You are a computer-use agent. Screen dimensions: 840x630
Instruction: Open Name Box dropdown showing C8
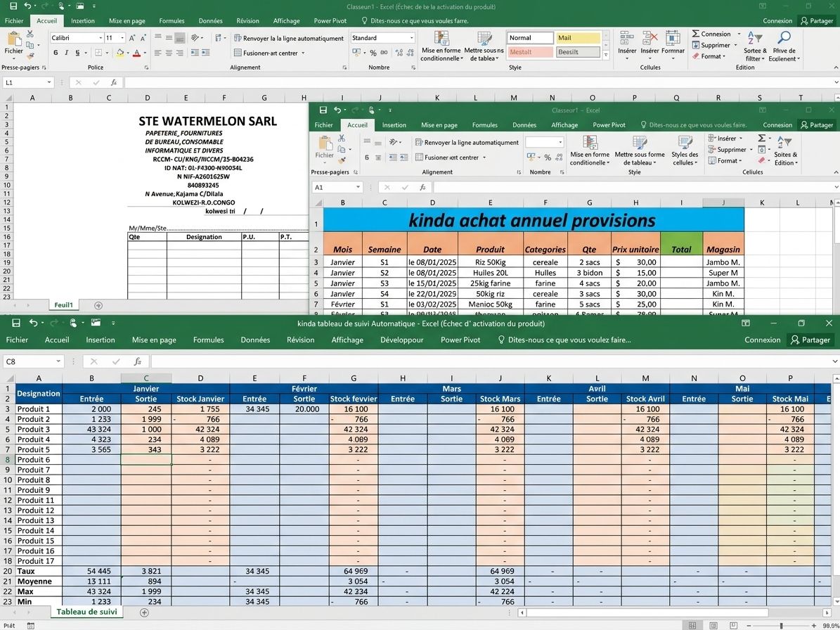click(58, 361)
